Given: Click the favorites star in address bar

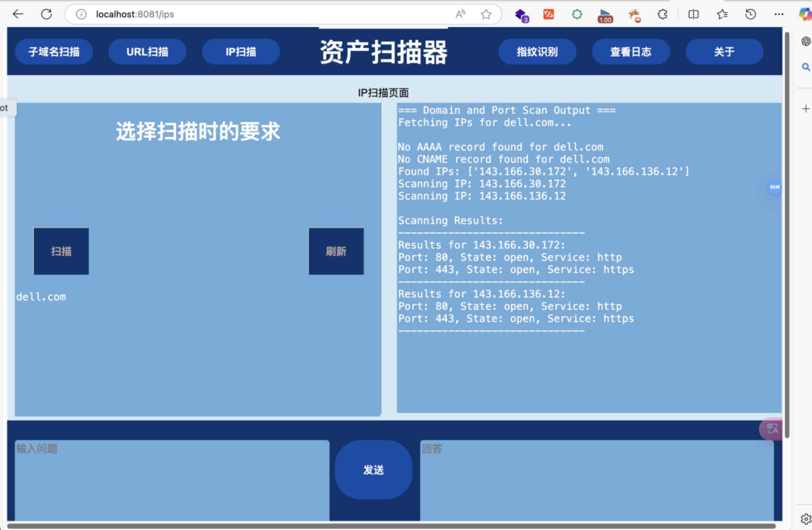Looking at the screenshot, I should [486, 14].
